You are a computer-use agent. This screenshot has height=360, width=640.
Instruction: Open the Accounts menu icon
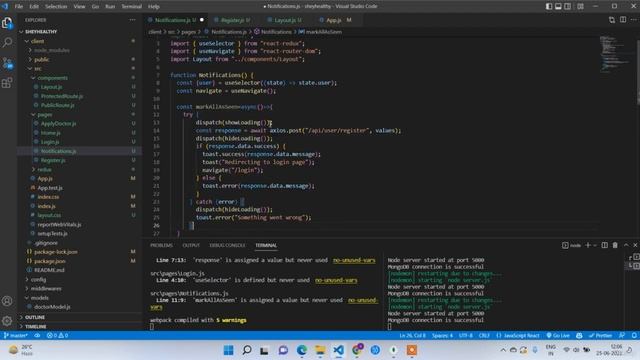(x=7, y=301)
